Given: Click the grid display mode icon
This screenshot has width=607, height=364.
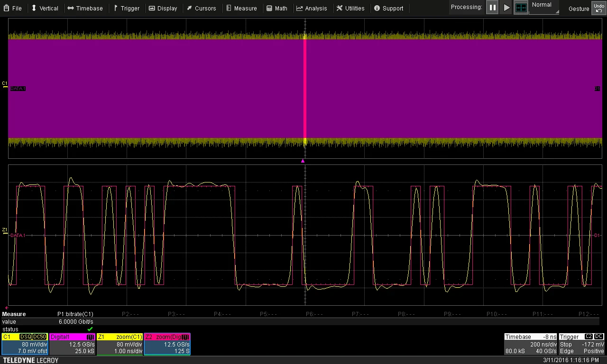Looking at the screenshot, I should pos(521,8).
